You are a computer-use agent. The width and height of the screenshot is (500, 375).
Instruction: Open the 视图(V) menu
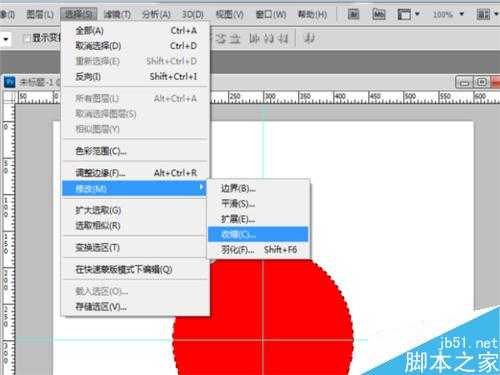tap(229, 14)
